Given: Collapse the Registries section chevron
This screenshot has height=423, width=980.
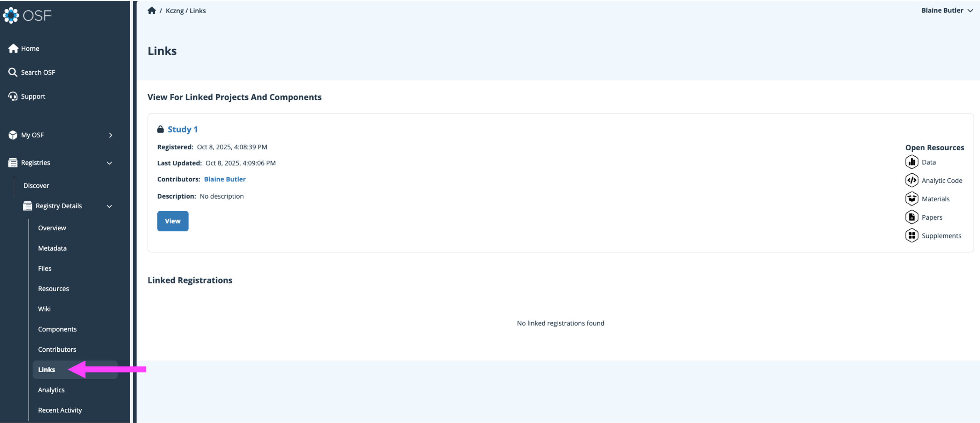Looking at the screenshot, I should (109, 163).
